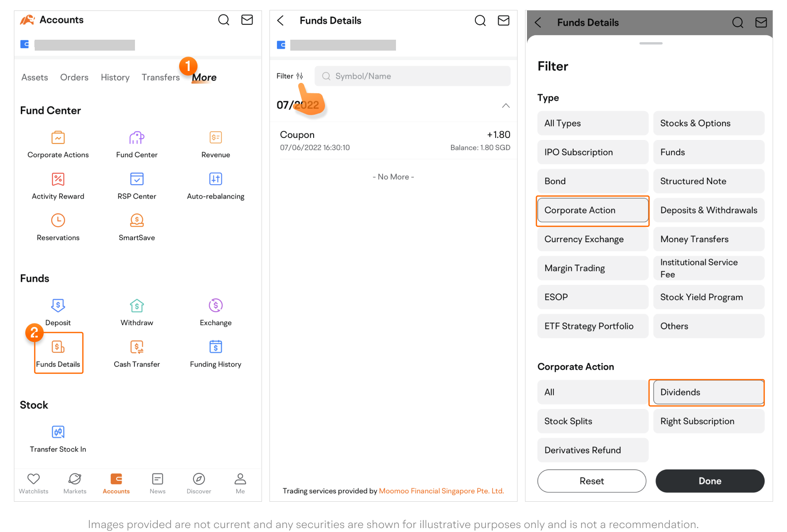Switch to the More tab
The height and width of the screenshot is (532, 787).
pos(204,77)
